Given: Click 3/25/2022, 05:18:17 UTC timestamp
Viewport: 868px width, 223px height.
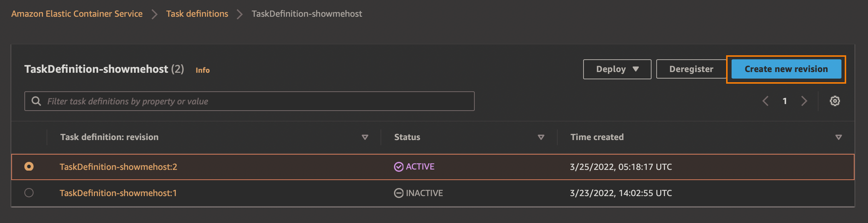Looking at the screenshot, I should [621, 167].
